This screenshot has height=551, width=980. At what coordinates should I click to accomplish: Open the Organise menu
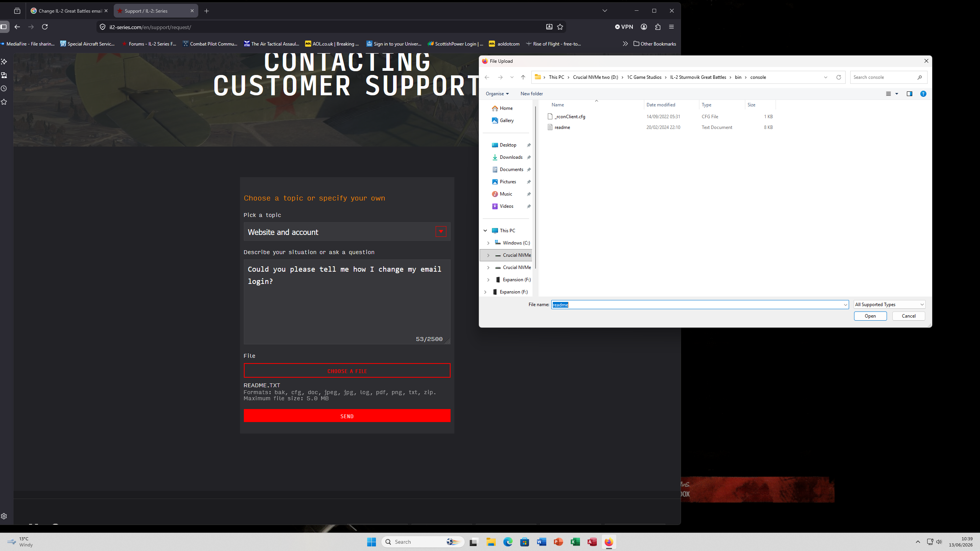point(497,94)
